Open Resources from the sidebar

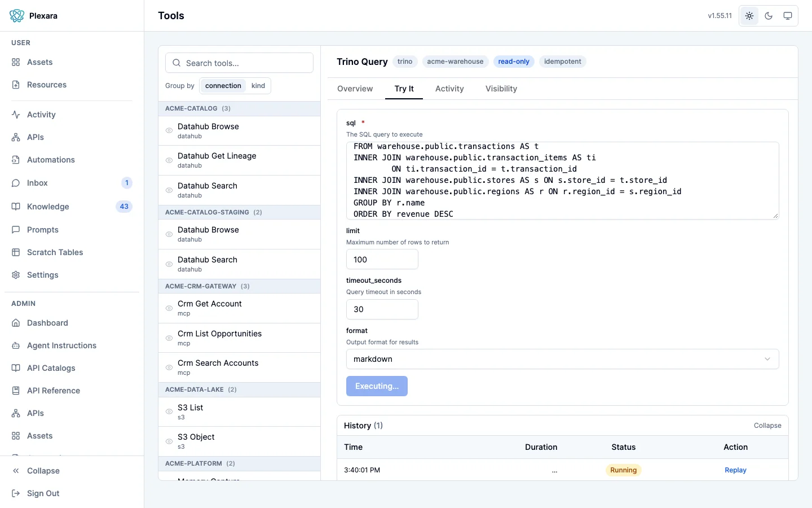point(72,85)
